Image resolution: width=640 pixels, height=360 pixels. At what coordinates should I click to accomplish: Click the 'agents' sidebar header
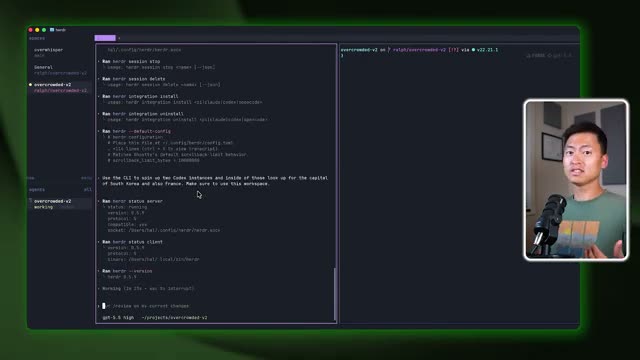coord(37,189)
